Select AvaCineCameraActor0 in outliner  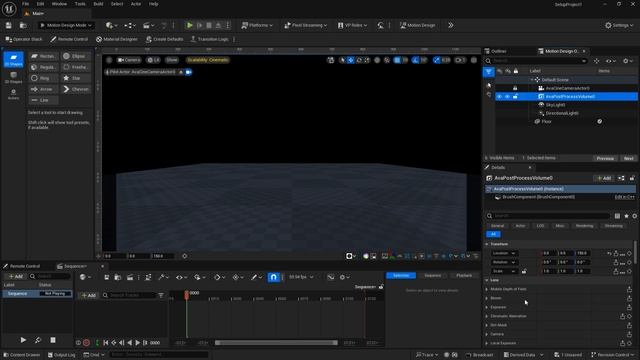(x=567, y=88)
